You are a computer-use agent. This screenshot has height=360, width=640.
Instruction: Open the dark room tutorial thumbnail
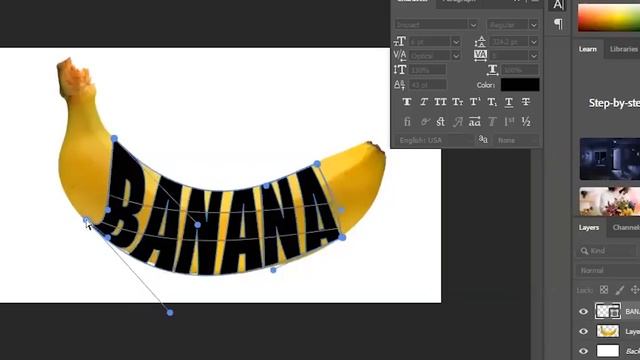point(610,159)
